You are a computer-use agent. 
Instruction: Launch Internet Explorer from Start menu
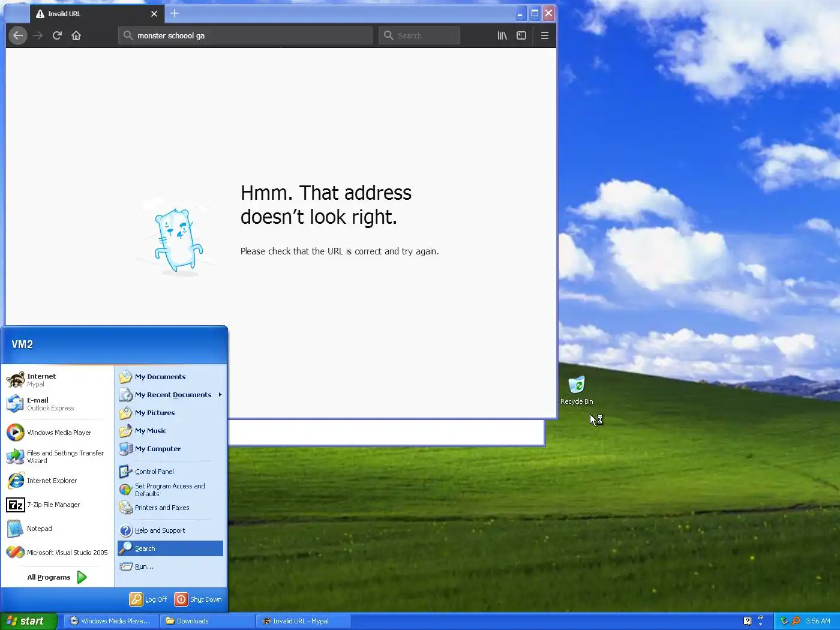pos(58,481)
